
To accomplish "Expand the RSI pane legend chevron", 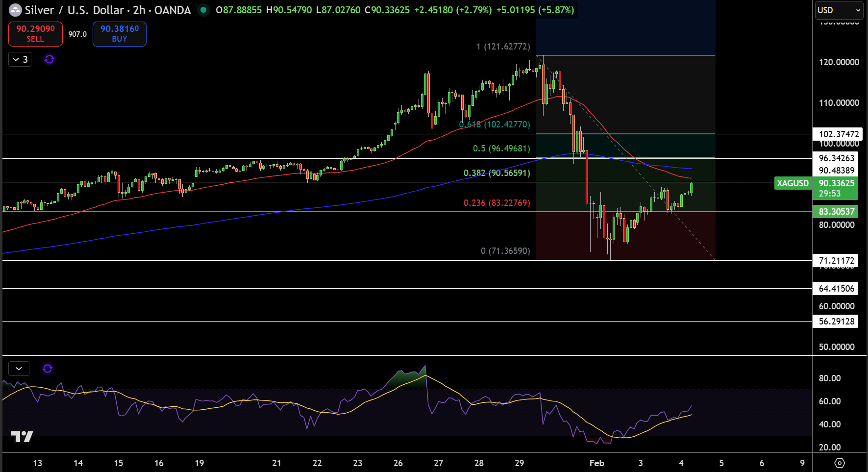I will click(x=19, y=368).
